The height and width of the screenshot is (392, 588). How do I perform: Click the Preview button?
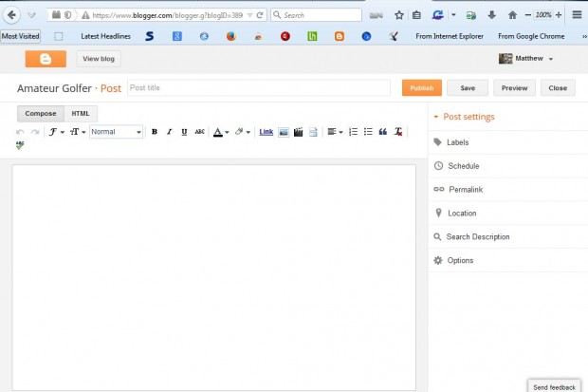[514, 88]
